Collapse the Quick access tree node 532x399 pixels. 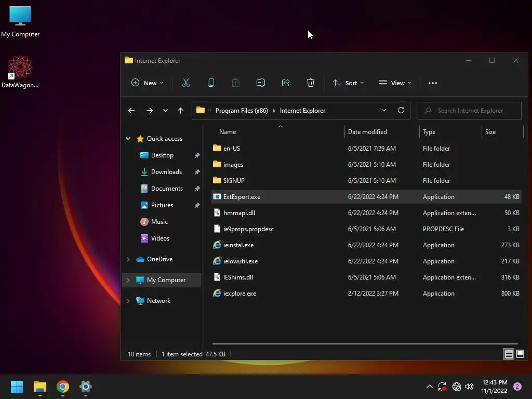coord(128,138)
